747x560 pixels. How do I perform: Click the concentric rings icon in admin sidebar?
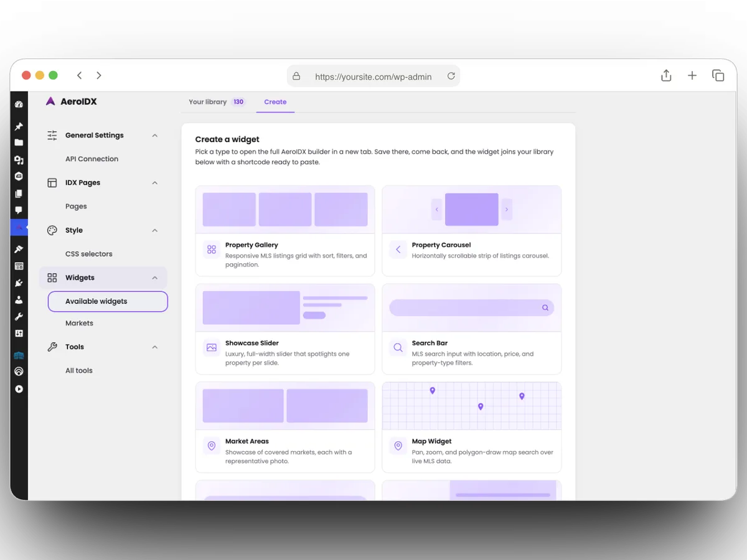coord(19,371)
